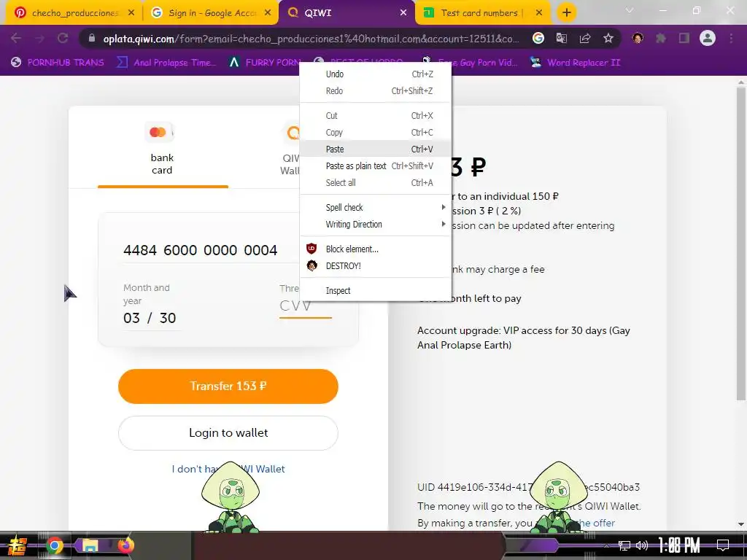Select Redo in the context menu

[376, 90]
